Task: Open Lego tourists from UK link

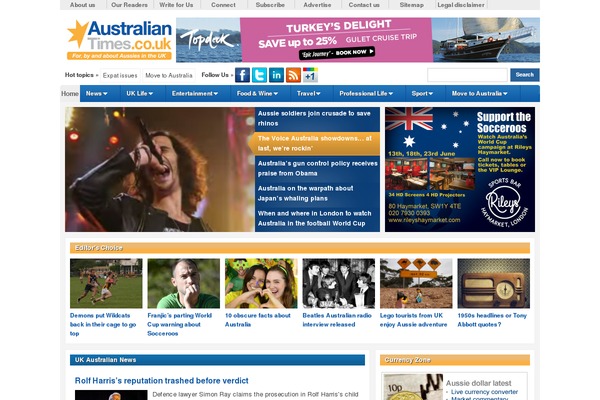Action: click(414, 320)
